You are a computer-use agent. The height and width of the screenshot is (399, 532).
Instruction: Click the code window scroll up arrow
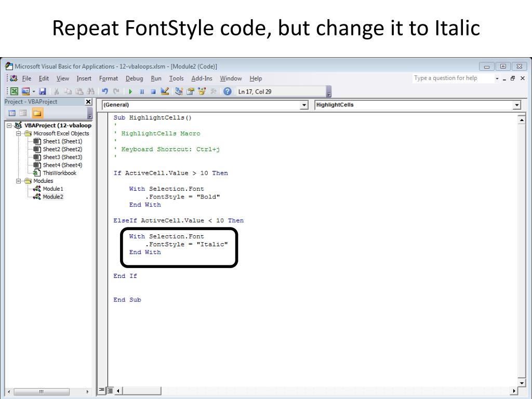[x=522, y=120]
